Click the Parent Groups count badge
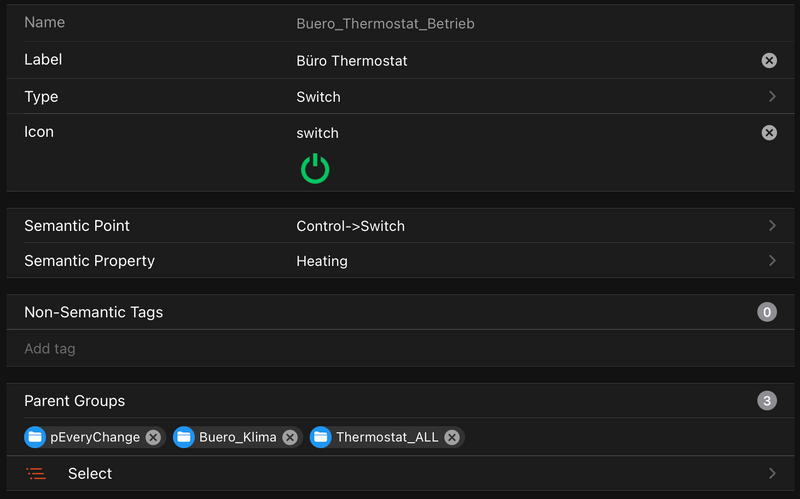The height and width of the screenshot is (499, 800). click(x=767, y=401)
